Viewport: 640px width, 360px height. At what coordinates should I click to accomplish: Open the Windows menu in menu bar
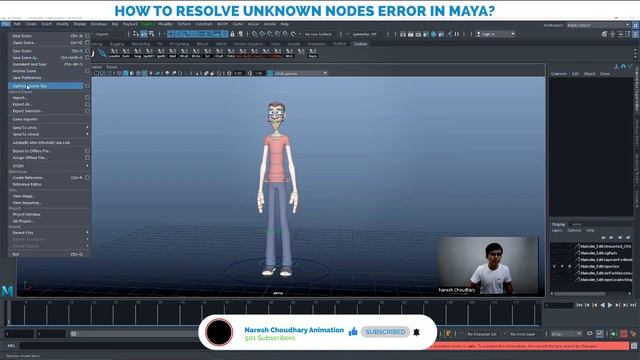(98, 24)
